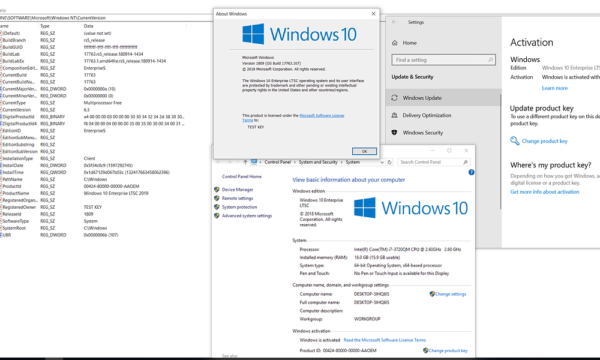Open Learn more link under Activation
The height and width of the screenshot is (360, 600).
[x=554, y=88]
